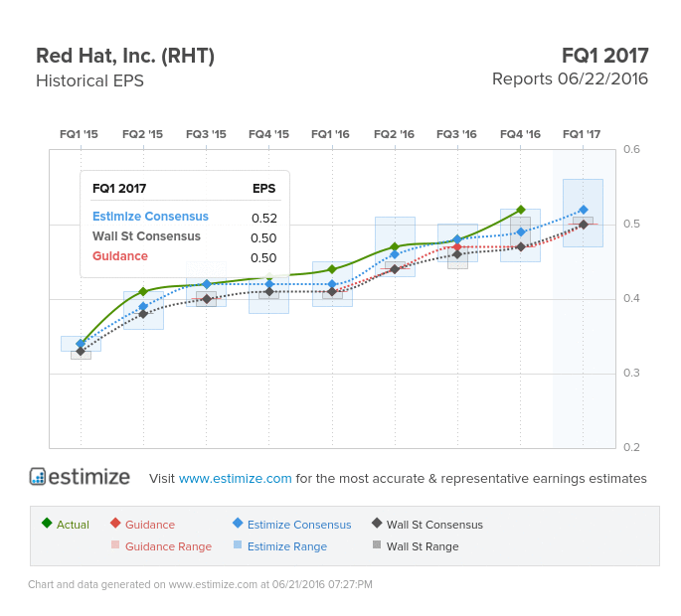Viewport: 681px width, 616px height.
Task: Select the Estimize Range color swatch
Action: pyautogui.click(x=238, y=544)
